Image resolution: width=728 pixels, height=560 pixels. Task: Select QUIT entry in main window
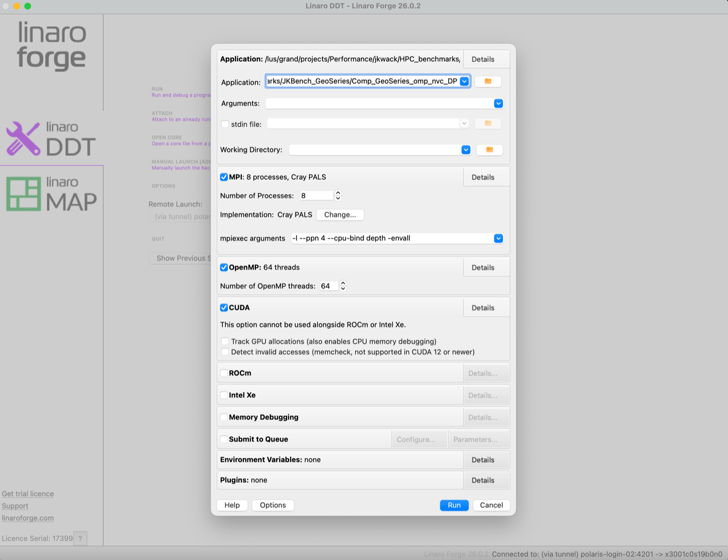[158, 239]
